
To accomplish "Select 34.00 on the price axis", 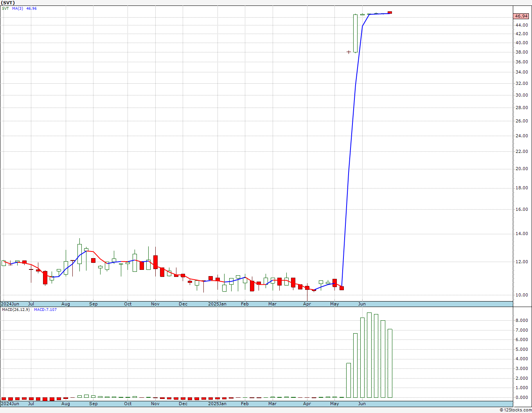I will 521,72.
